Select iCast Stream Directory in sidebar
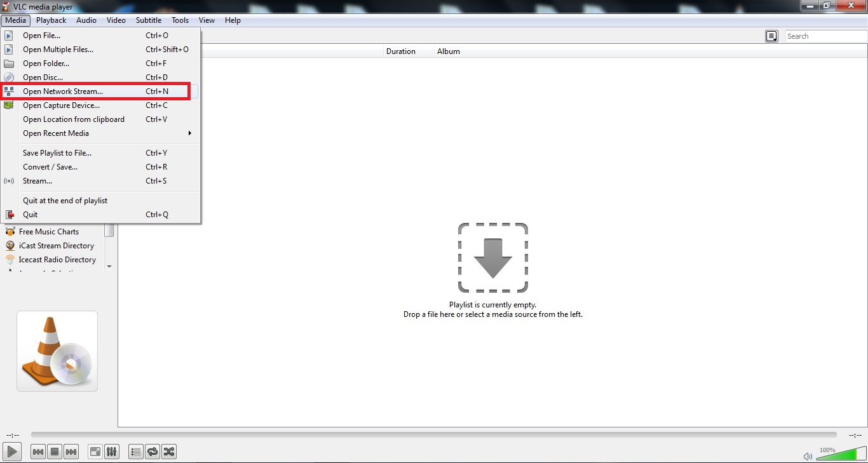 [57, 246]
